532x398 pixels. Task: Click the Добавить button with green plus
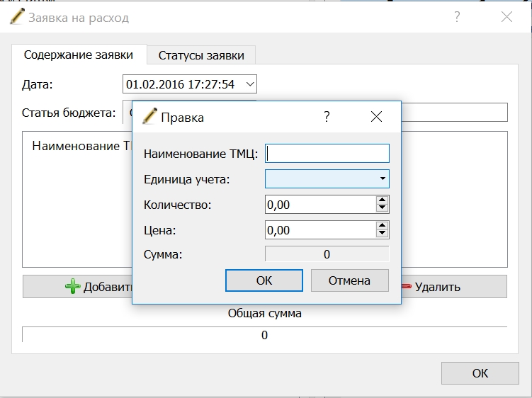pos(77,287)
